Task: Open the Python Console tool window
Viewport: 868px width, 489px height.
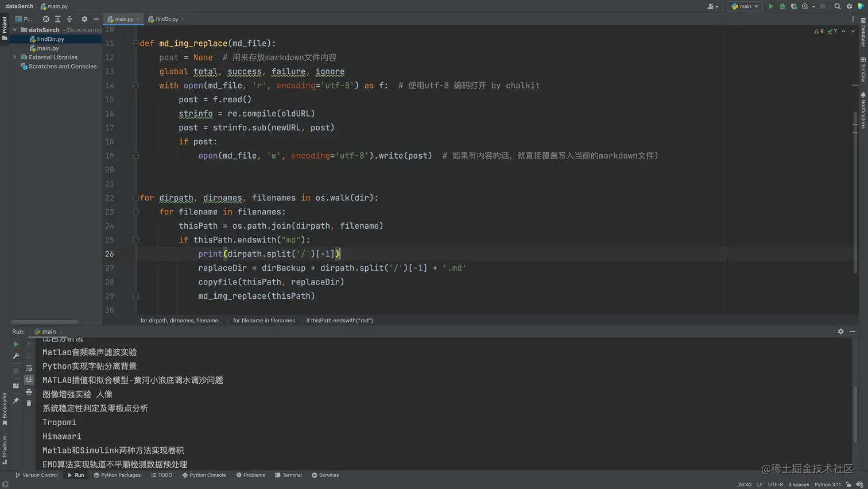Action: [204, 475]
